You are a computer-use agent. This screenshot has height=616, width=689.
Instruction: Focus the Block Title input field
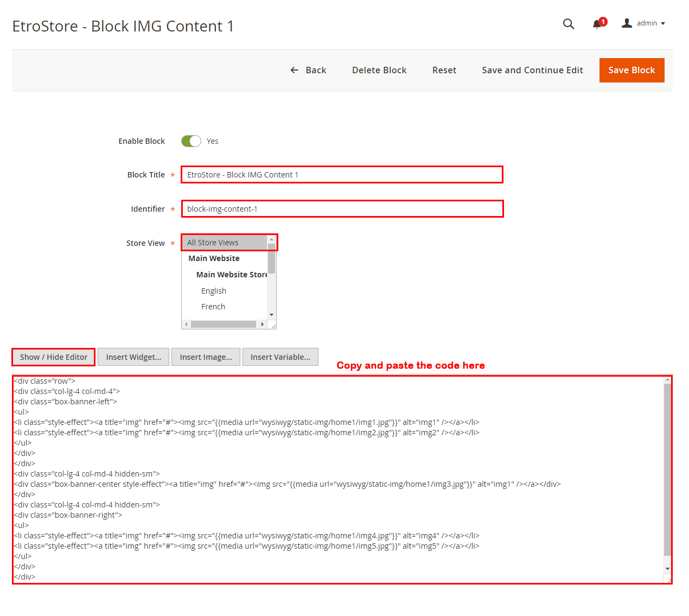coord(342,175)
